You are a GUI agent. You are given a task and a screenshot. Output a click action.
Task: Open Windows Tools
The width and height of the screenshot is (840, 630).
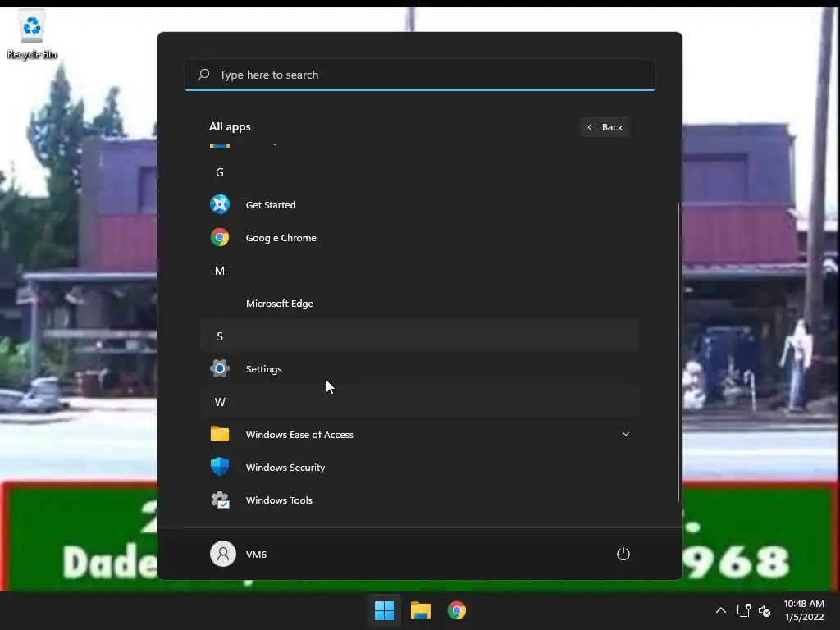(420, 500)
